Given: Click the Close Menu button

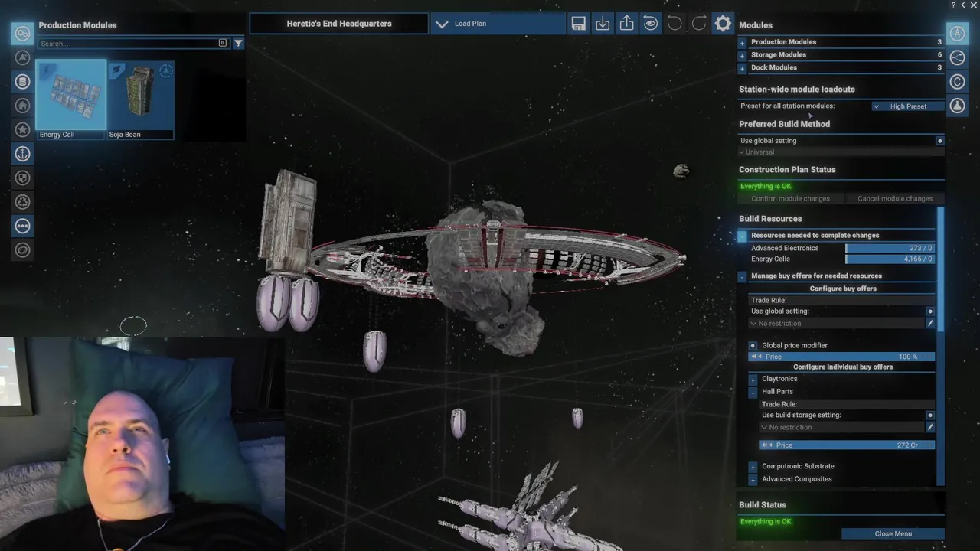Looking at the screenshot, I should point(893,534).
